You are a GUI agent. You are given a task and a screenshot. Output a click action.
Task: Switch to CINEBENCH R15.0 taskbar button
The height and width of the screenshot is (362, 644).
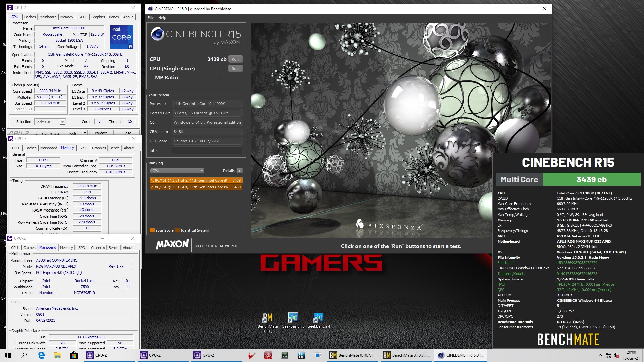click(x=461, y=355)
